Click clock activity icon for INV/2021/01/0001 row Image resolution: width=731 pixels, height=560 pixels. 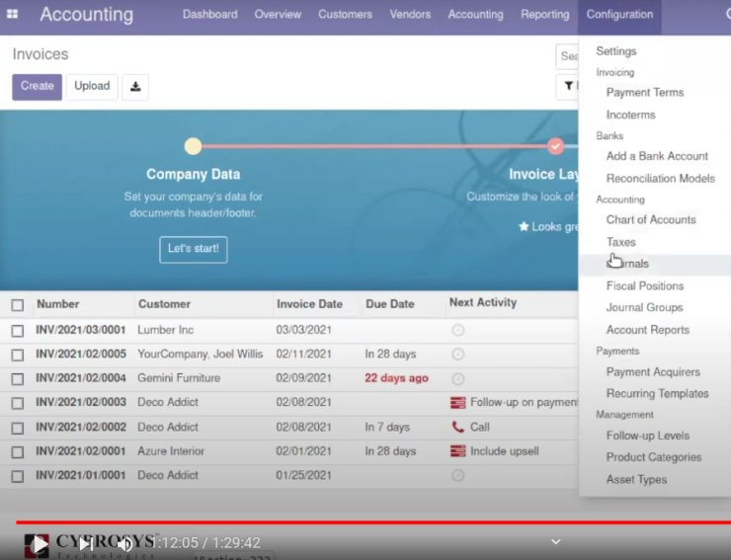[457, 475]
